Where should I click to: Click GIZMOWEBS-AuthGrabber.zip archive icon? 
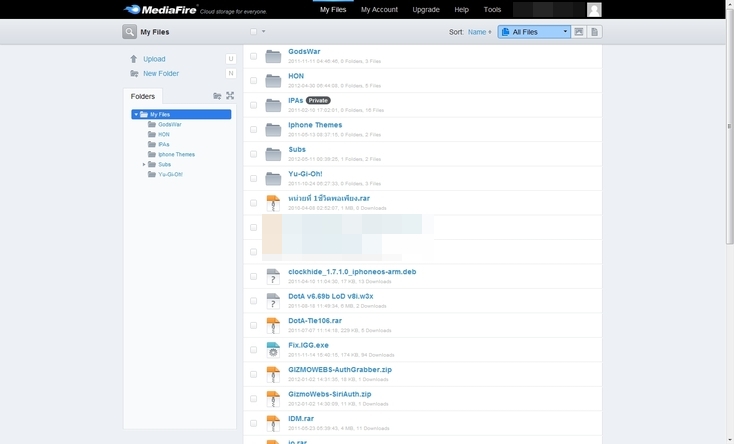pos(273,374)
